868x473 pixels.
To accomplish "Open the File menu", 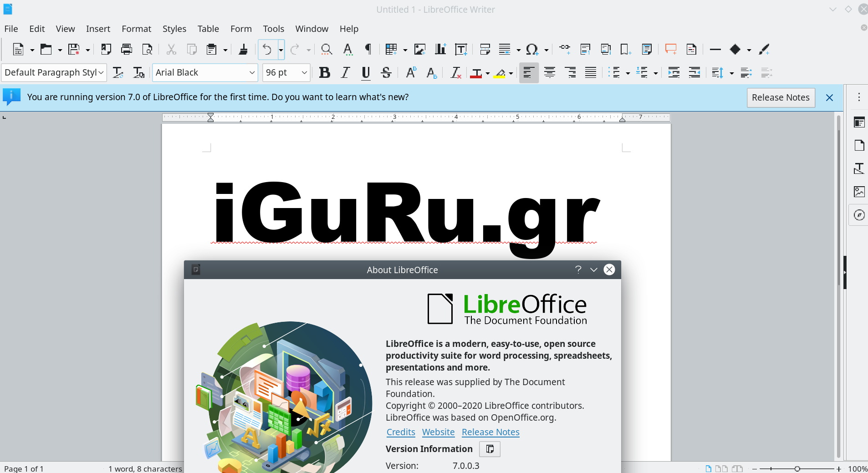I will tap(11, 29).
